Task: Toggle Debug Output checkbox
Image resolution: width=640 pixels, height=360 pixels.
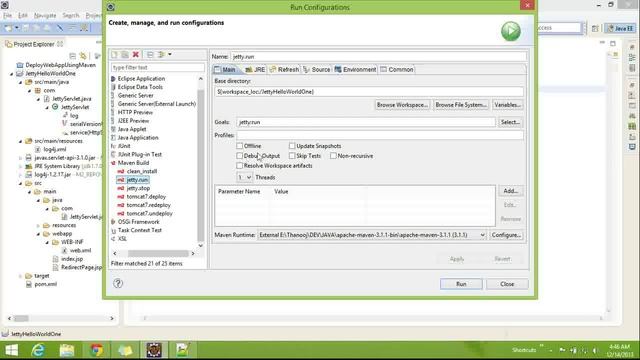Action: tap(240, 156)
